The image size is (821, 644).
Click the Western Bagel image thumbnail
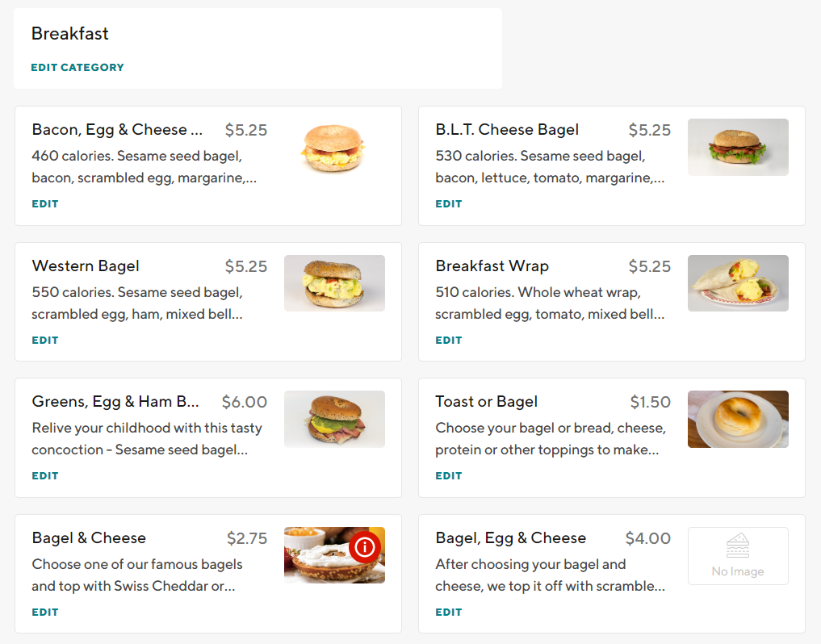tap(334, 283)
